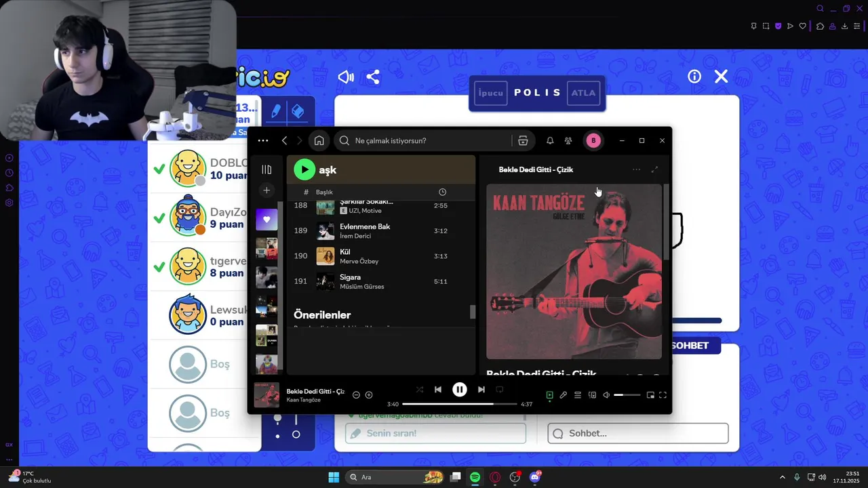
Task: Open the Spotify Home button
Action: [x=319, y=140]
